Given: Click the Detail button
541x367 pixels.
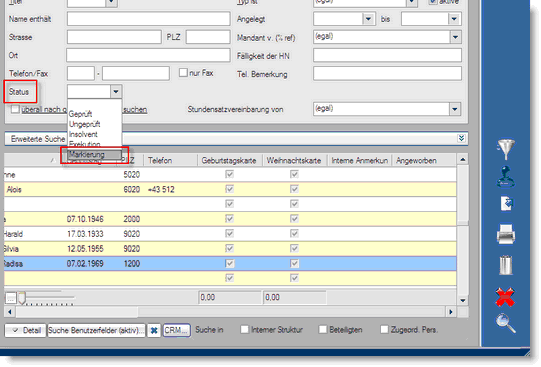Looking at the screenshot, I should pos(25,330).
